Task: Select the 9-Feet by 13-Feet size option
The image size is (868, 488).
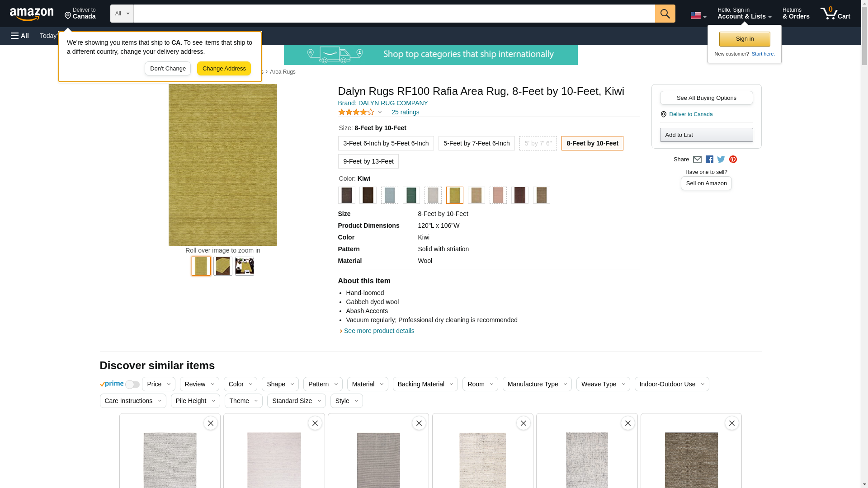Action: [368, 161]
